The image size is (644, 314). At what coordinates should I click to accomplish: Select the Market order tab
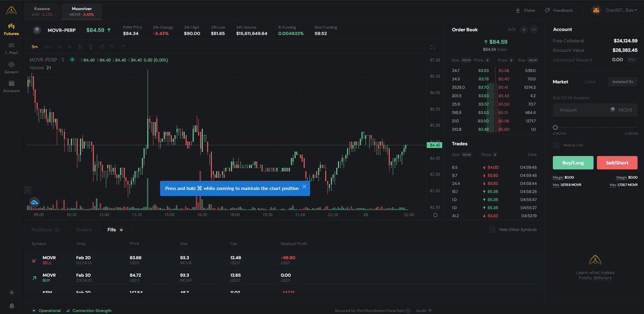pos(560,82)
